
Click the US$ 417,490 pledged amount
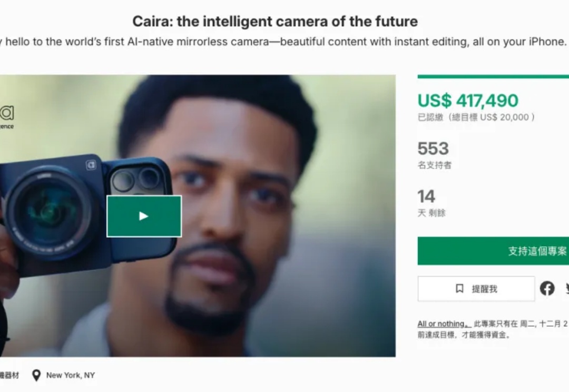pyautogui.click(x=468, y=100)
